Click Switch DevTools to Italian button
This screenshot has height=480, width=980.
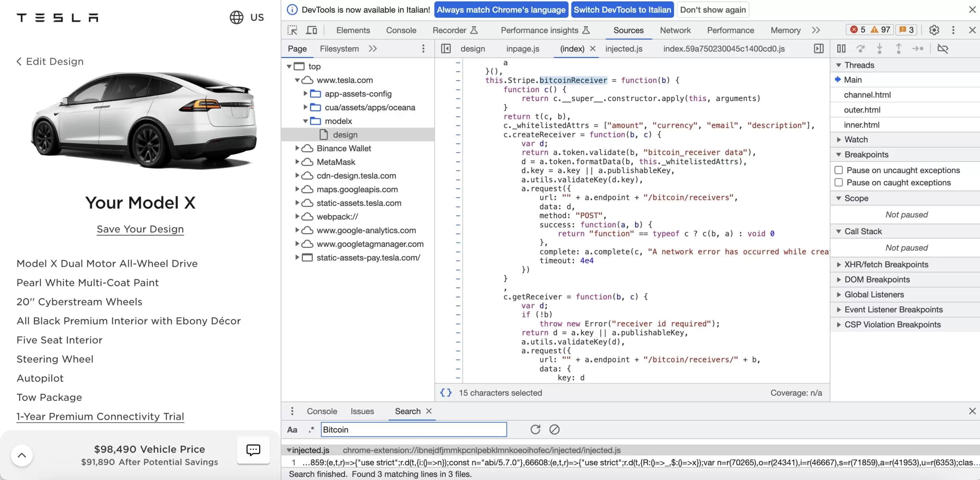(622, 10)
